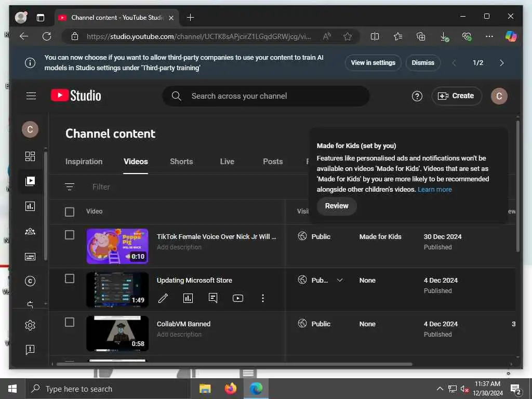This screenshot has height=399, width=532.
Task: Open Edge Settings and more menu
Action: [x=489, y=36]
